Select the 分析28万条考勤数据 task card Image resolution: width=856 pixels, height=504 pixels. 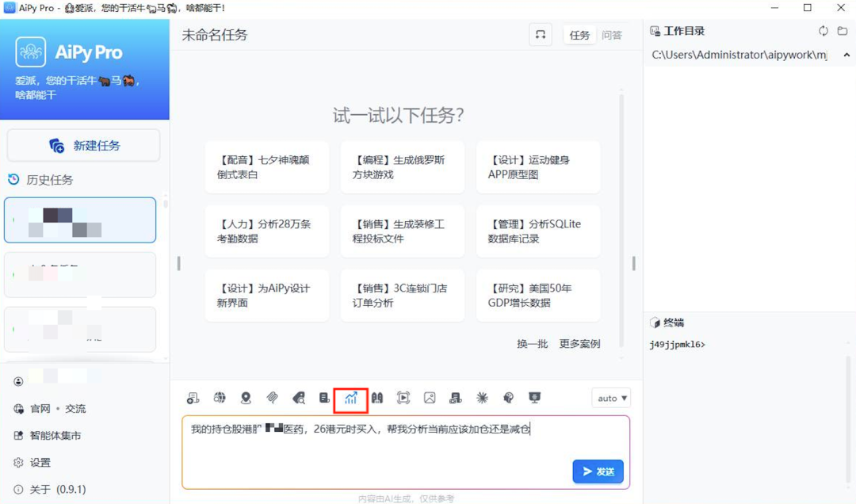pos(267,231)
